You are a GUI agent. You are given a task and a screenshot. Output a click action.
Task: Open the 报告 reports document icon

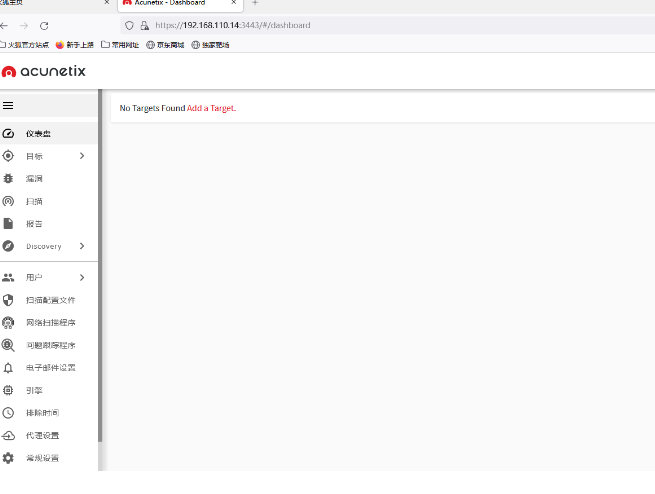tap(8, 223)
